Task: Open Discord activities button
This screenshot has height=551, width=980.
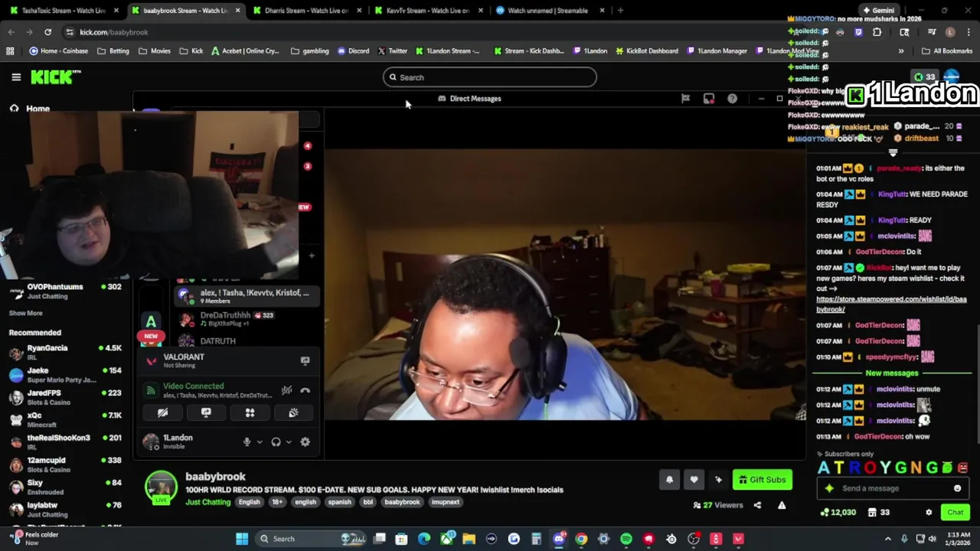Action: pos(250,412)
